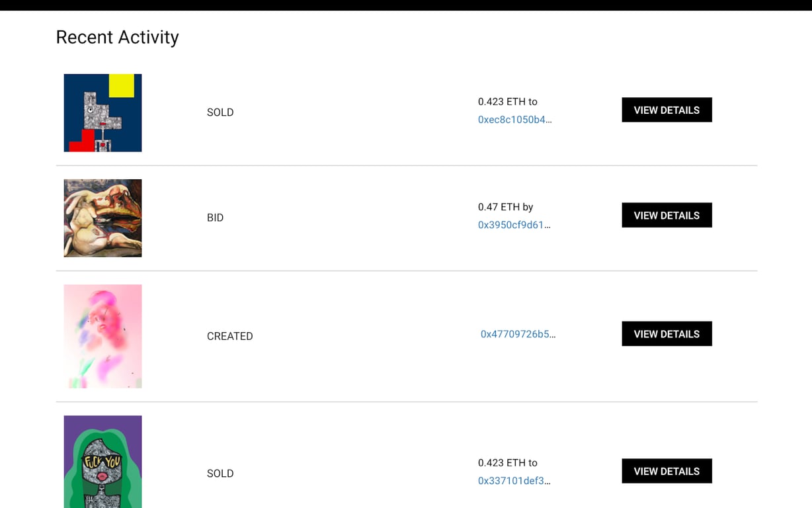Image resolution: width=812 pixels, height=508 pixels.
Task: Click the CREATED status label
Action: click(229, 336)
